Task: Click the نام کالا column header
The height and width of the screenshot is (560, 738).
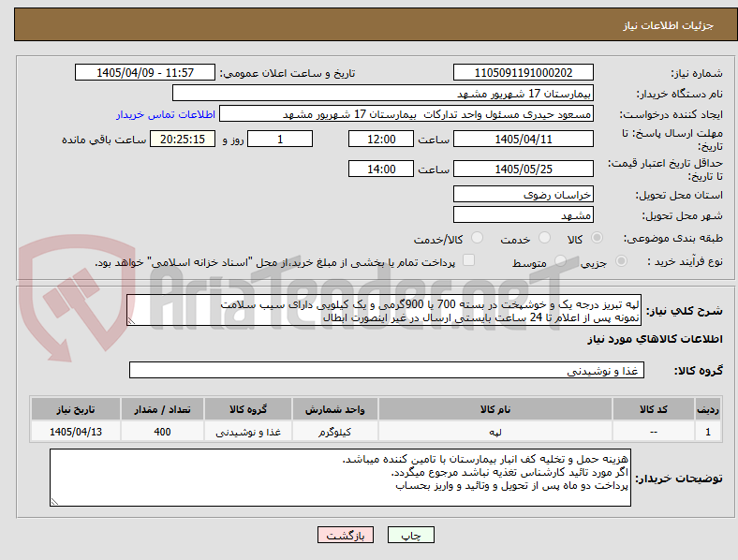Action: [495, 409]
